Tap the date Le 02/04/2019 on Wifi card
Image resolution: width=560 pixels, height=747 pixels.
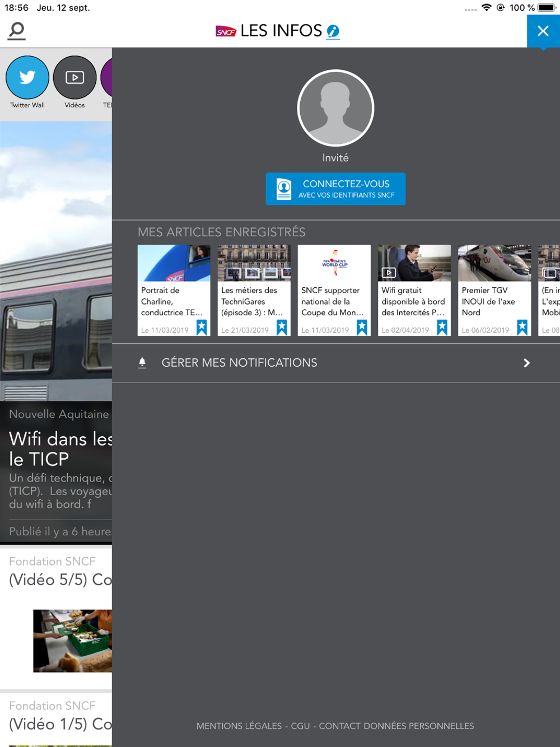(x=405, y=330)
